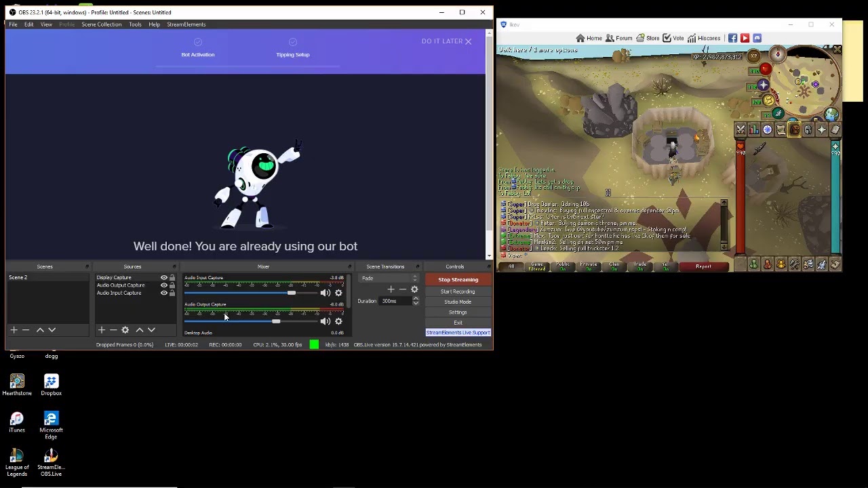The height and width of the screenshot is (488, 868).
Task: Click the Report button in game chat
Action: tap(703, 266)
